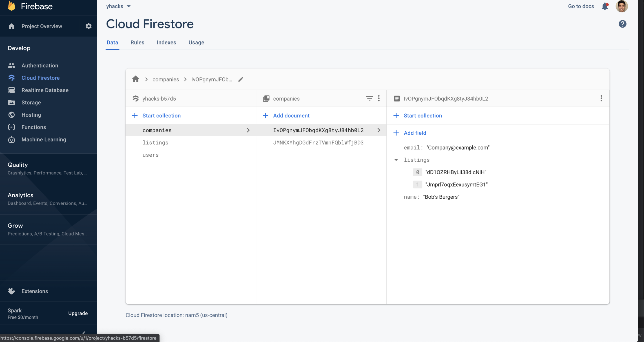Viewport: 644px width, 342px height.
Task: Open Realtime Database in sidebar
Action: 45,90
